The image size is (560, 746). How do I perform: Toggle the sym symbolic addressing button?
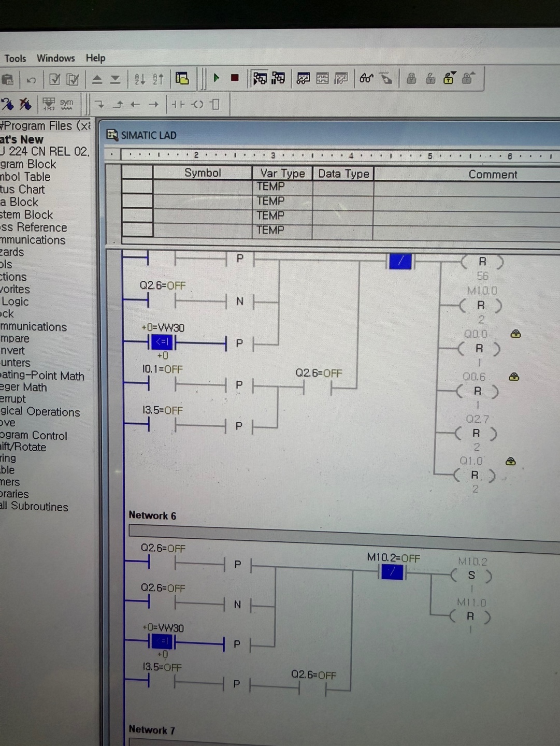pos(66,104)
